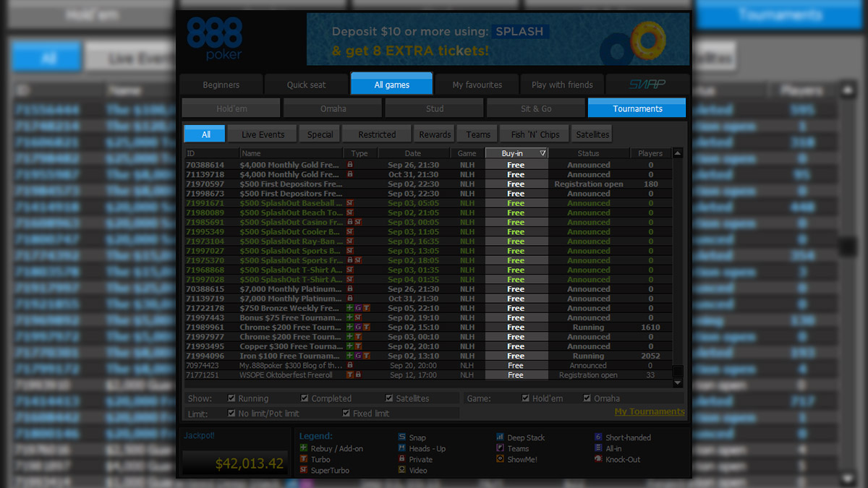Uncheck the Fixed limit option

pos(346,411)
